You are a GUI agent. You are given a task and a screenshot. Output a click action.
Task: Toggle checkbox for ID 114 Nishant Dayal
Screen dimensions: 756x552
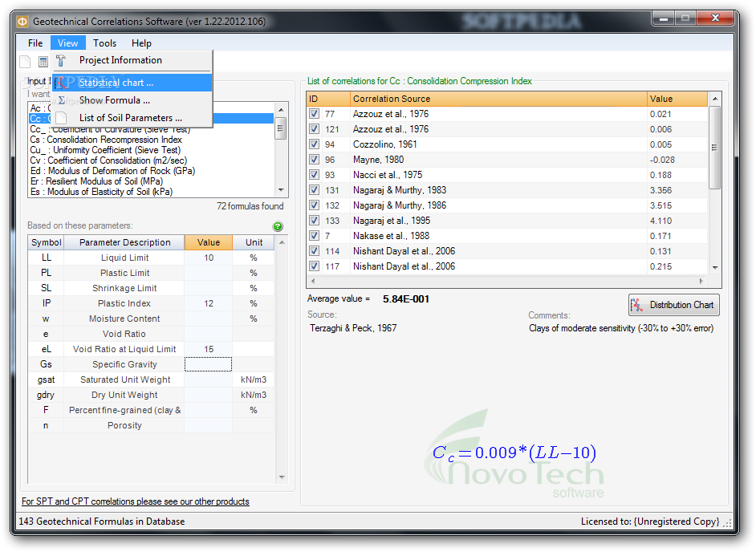tap(315, 251)
